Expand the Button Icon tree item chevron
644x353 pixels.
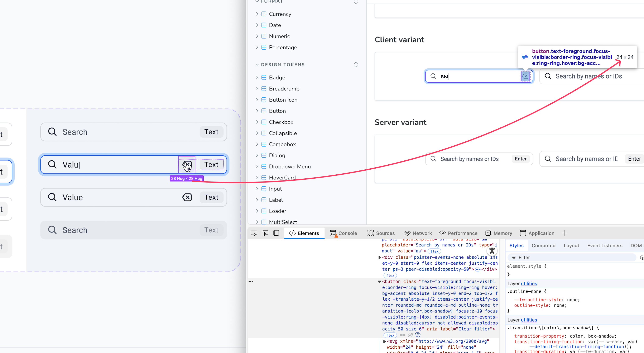(x=257, y=100)
